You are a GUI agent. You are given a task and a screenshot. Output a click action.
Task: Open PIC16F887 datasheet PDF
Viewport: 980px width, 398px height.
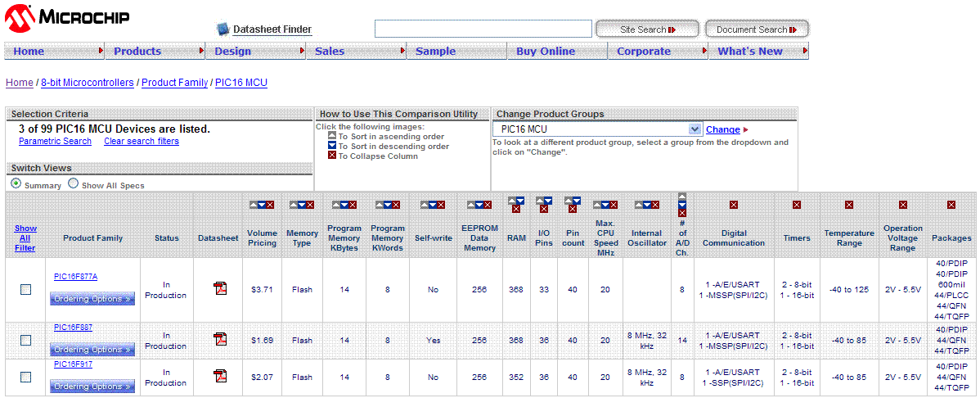tap(220, 339)
